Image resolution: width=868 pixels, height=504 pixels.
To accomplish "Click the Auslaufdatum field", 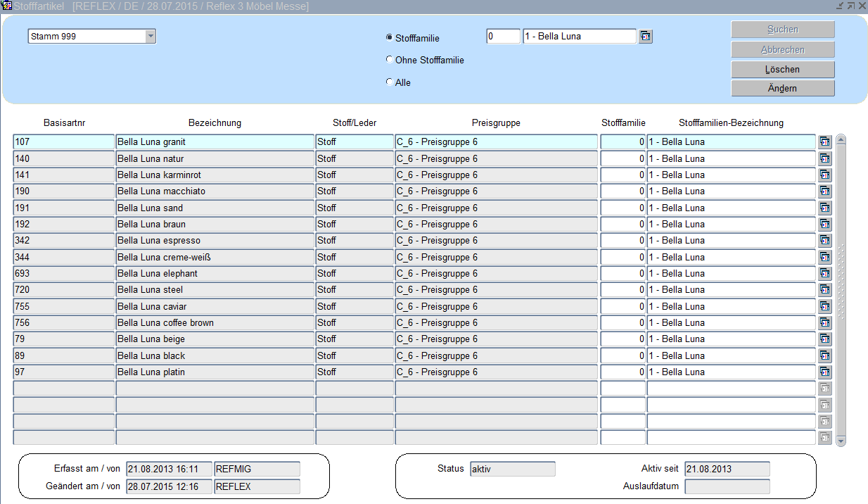I will (x=727, y=486).
